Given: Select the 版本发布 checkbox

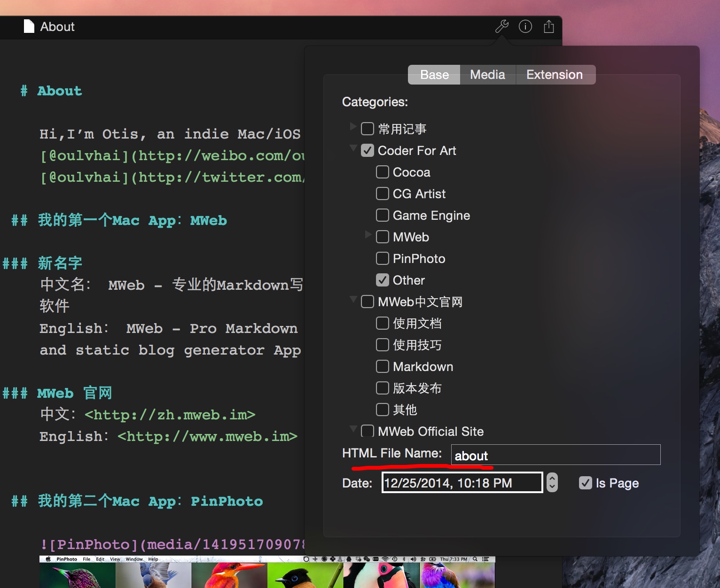Looking at the screenshot, I should [383, 388].
